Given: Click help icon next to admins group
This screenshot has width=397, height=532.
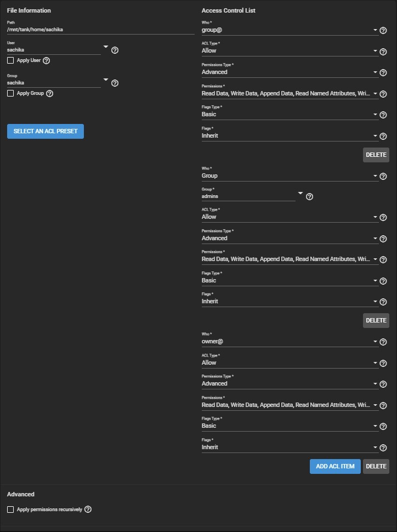Looking at the screenshot, I should tap(309, 196).
